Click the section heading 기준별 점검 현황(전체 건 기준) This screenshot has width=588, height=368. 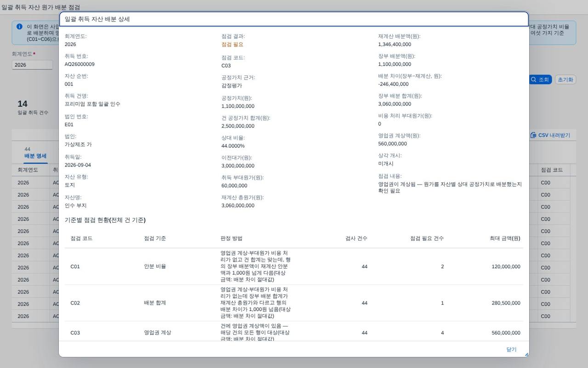point(105,220)
